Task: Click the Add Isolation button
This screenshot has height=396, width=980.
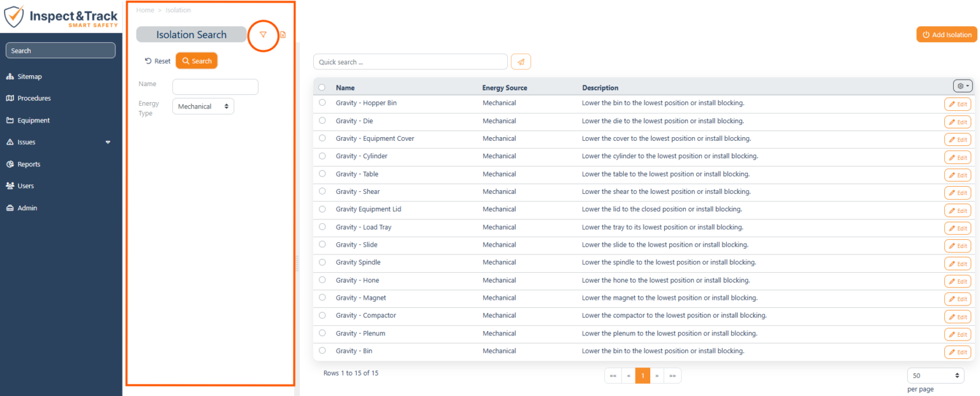Action: click(946, 34)
